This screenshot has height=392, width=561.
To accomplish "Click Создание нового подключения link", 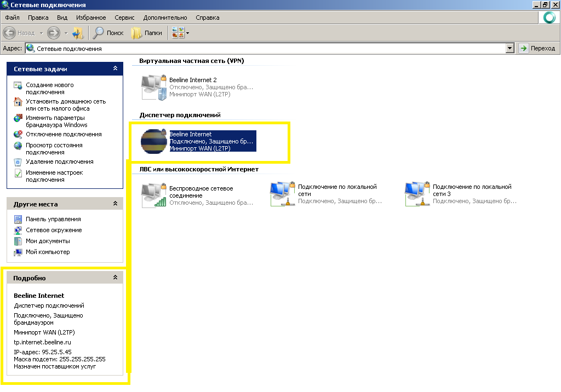I will [x=50, y=88].
